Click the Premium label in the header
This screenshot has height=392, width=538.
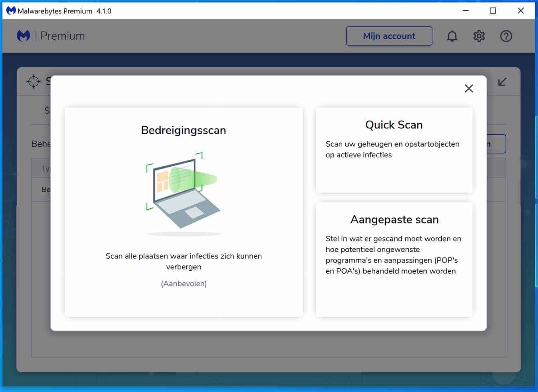click(62, 36)
